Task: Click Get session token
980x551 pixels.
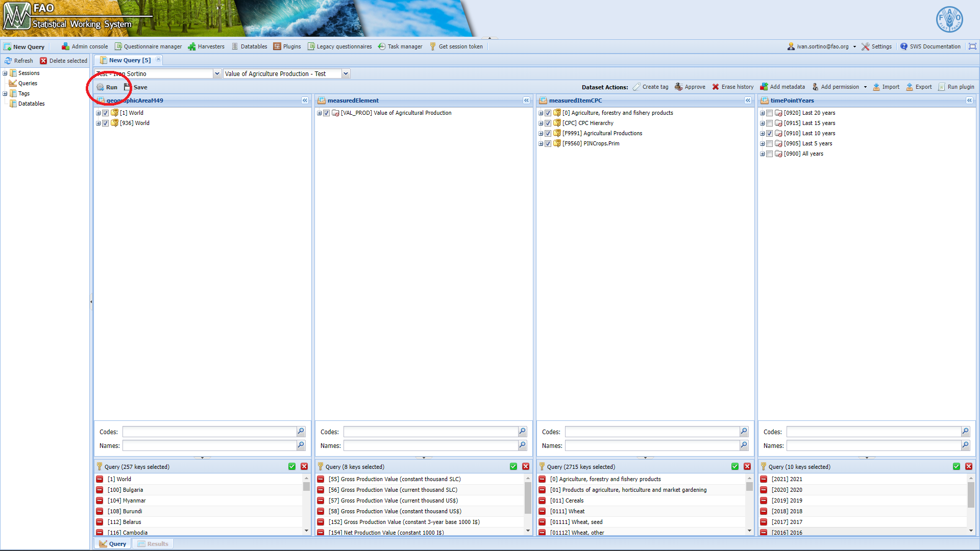Action: click(x=456, y=46)
